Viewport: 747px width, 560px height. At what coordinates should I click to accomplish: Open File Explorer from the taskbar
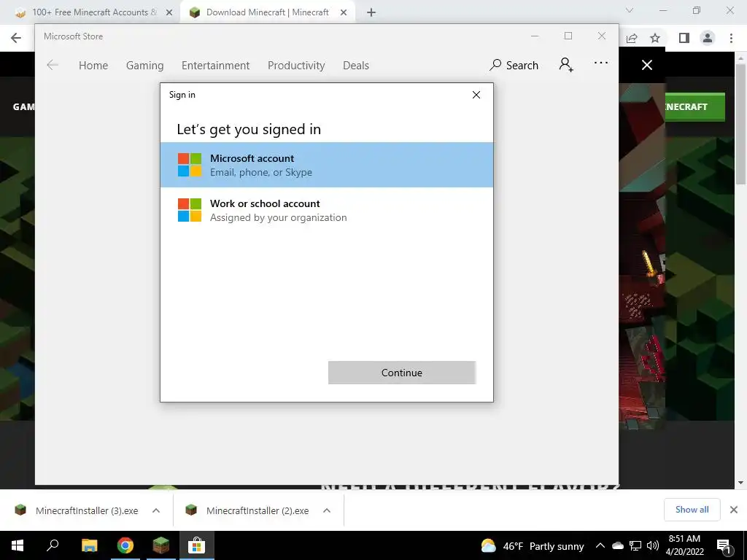[89, 545]
